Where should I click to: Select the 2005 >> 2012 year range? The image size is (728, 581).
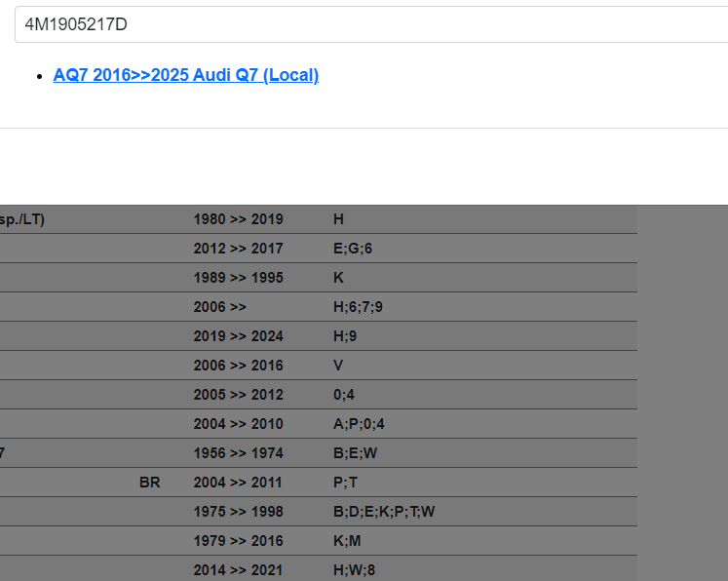pyautogui.click(x=238, y=395)
